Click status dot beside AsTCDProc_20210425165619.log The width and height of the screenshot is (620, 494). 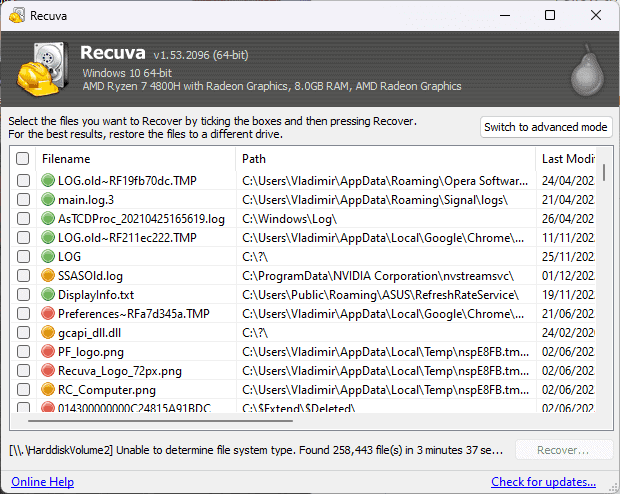pyautogui.click(x=48, y=218)
